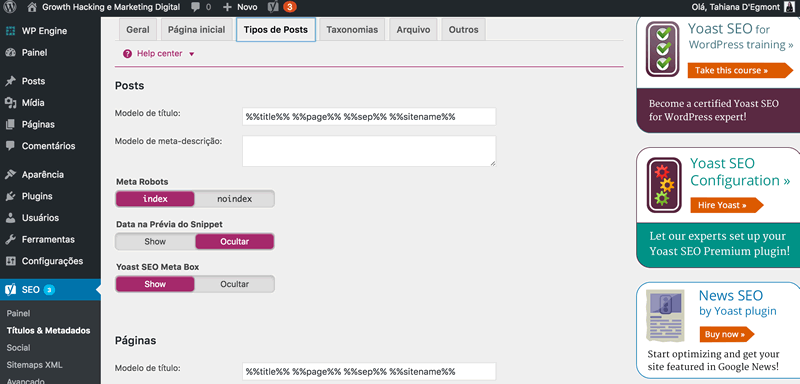
Task: Open Títulos & Metadados submenu item
Action: click(x=48, y=330)
